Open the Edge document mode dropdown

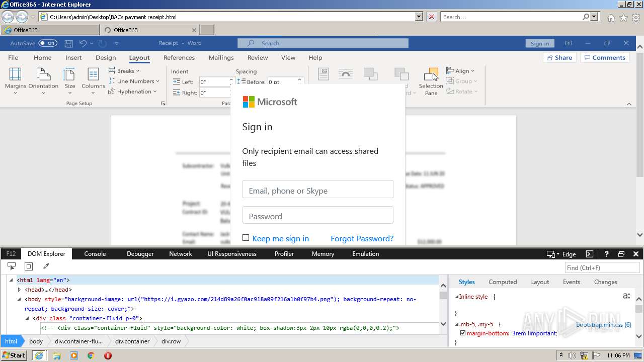click(561, 254)
